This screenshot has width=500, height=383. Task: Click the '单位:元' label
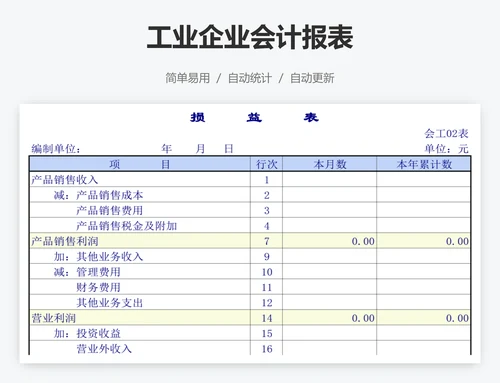point(446,149)
